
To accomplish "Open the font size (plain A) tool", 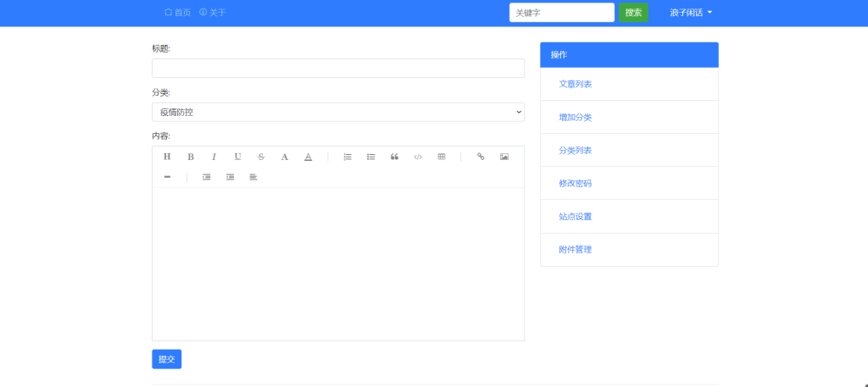I will point(285,157).
